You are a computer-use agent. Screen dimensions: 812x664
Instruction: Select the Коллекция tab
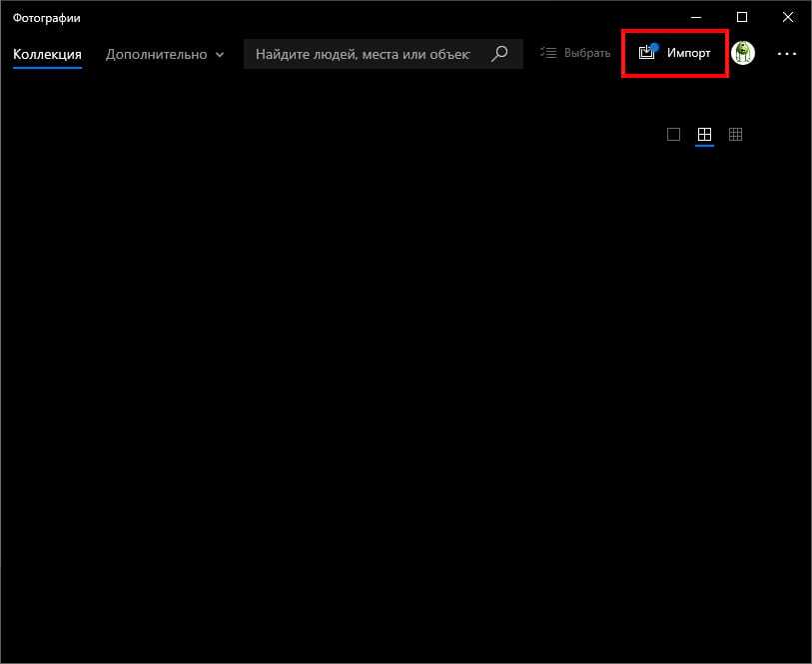coord(47,54)
